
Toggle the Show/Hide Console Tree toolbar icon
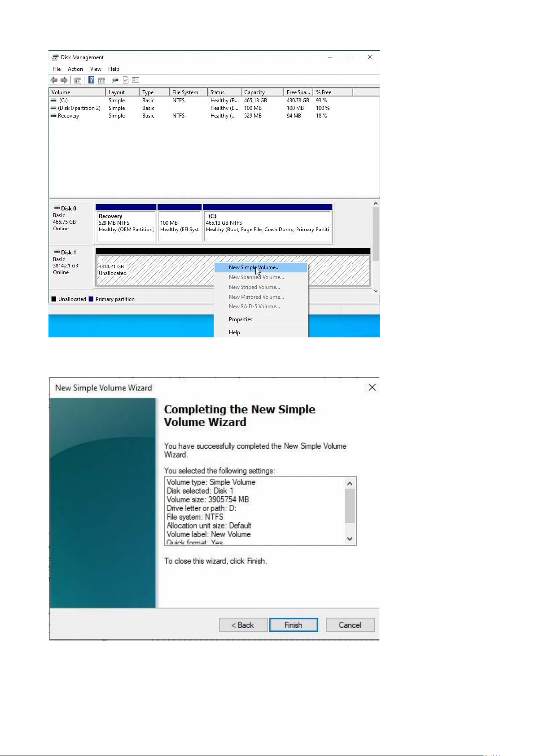coord(78,80)
